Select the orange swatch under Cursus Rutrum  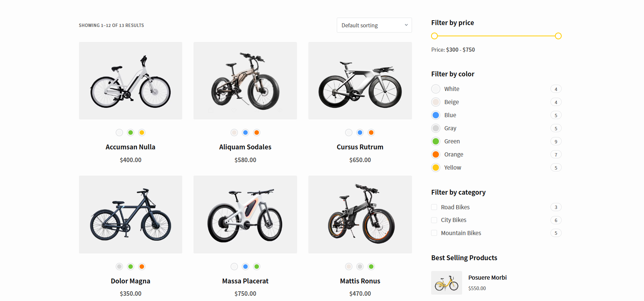371,133
